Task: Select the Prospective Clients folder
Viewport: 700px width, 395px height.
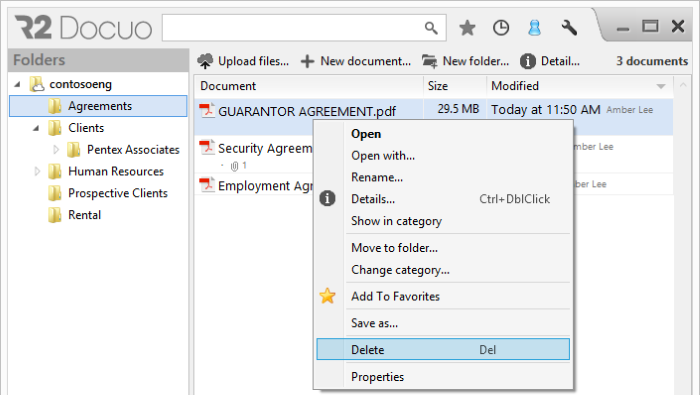Action: (117, 193)
